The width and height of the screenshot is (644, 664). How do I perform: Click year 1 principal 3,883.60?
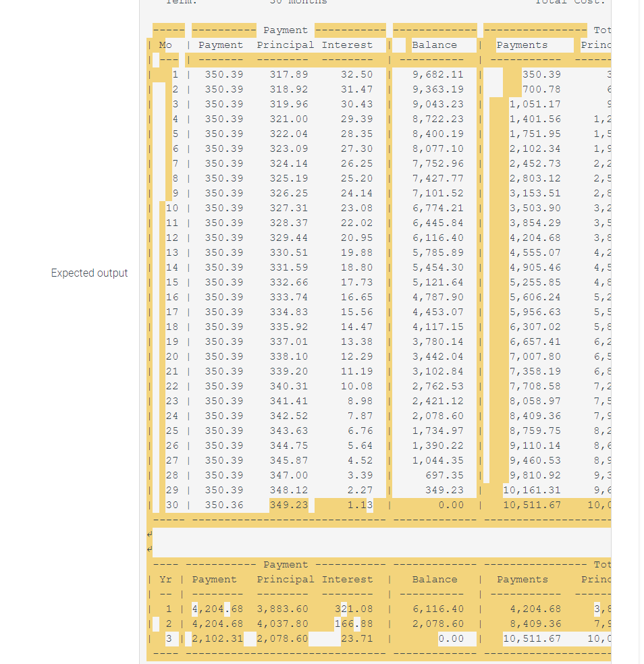pyautogui.click(x=282, y=609)
